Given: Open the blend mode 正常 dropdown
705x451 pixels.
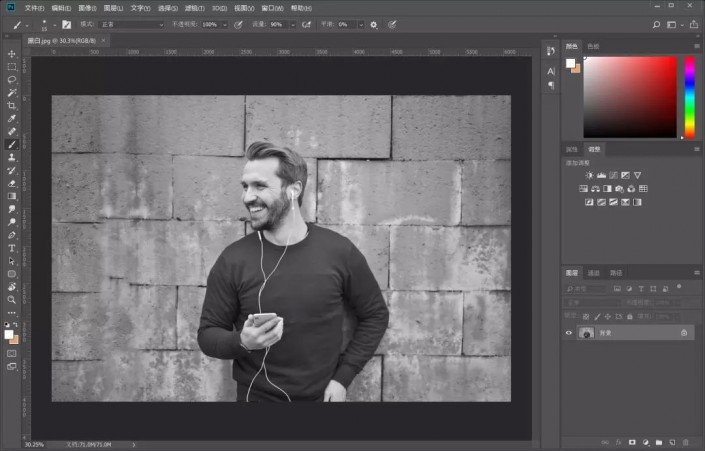Looking at the screenshot, I should click(132, 23).
